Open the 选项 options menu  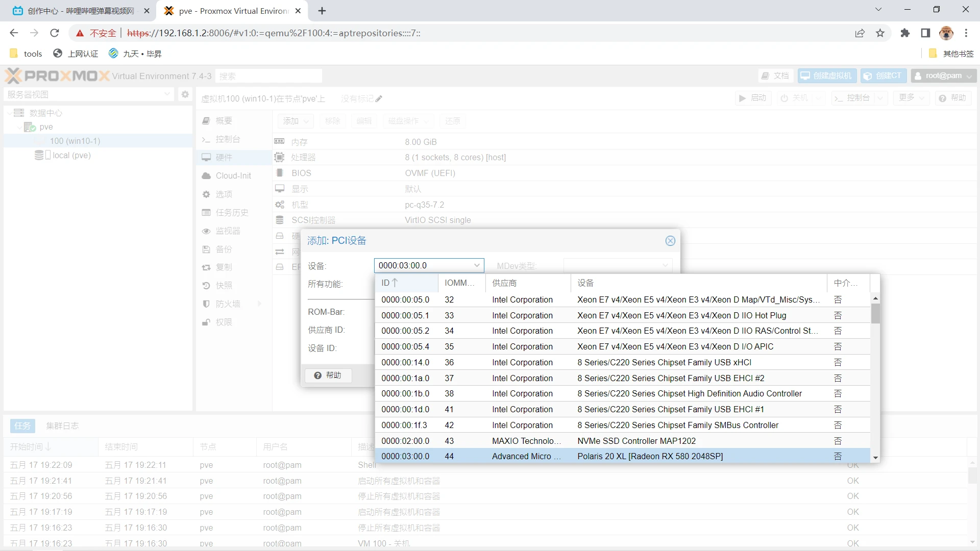tap(234, 194)
